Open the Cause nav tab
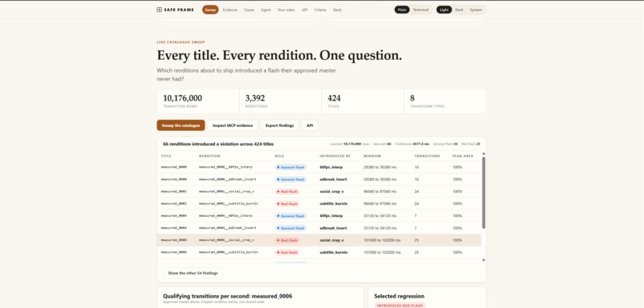 click(x=249, y=10)
